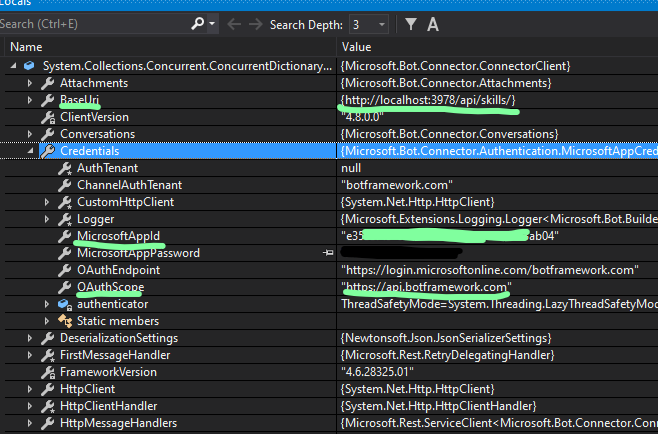This screenshot has height=434, width=658.
Task: Go to previous search result arrow
Action: (x=234, y=24)
